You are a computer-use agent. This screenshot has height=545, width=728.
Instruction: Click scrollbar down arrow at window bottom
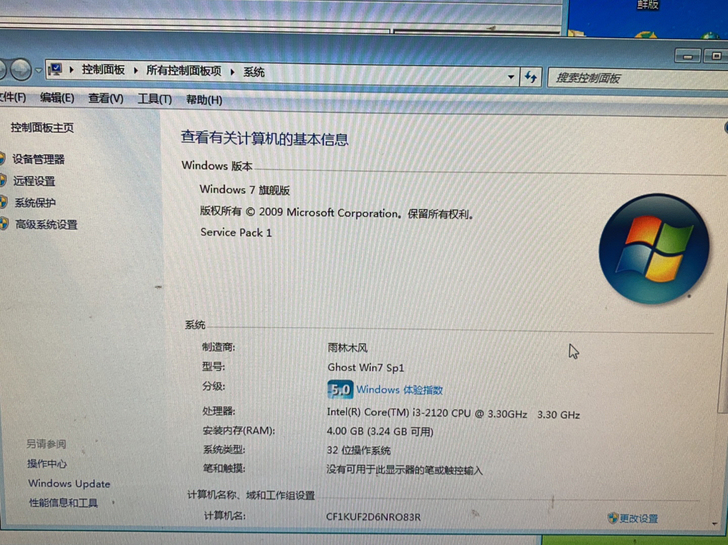pyautogui.click(x=715, y=523)
